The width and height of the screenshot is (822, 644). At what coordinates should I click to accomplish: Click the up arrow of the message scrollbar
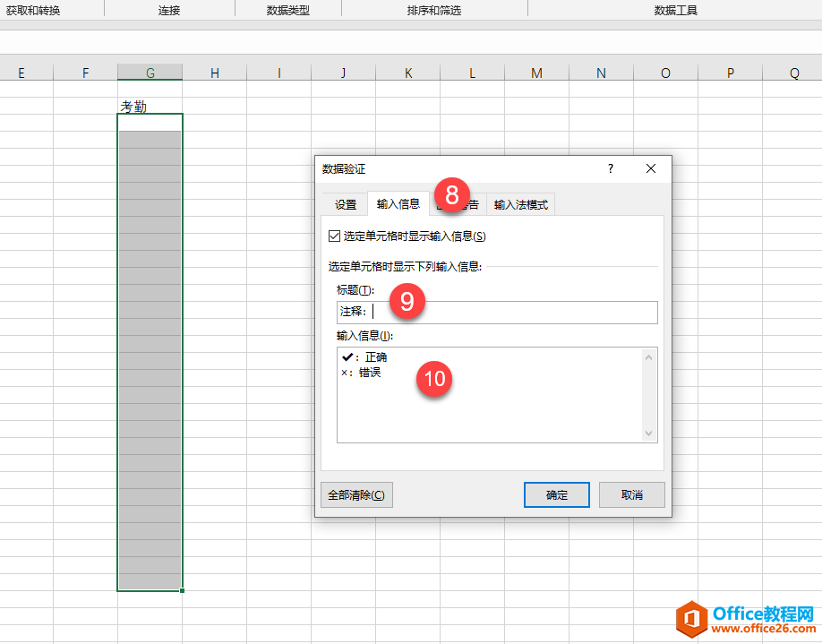click(x=648, y=356)
